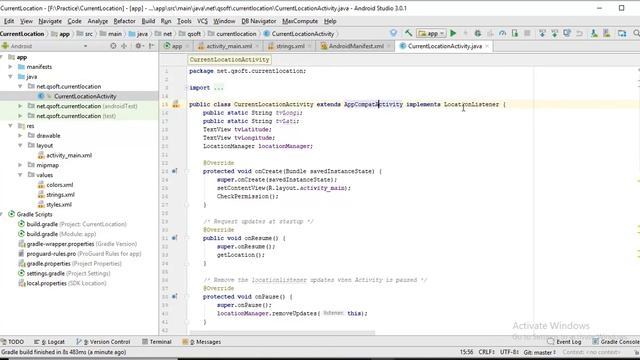Click the CRLF line separator widget
640x360 pixels.
487,352
